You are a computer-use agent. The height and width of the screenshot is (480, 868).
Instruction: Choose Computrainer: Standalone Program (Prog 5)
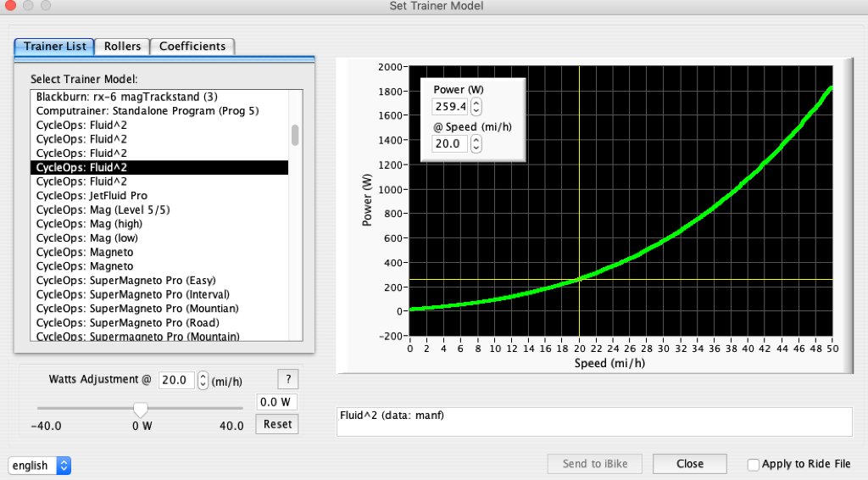(147, 111)
